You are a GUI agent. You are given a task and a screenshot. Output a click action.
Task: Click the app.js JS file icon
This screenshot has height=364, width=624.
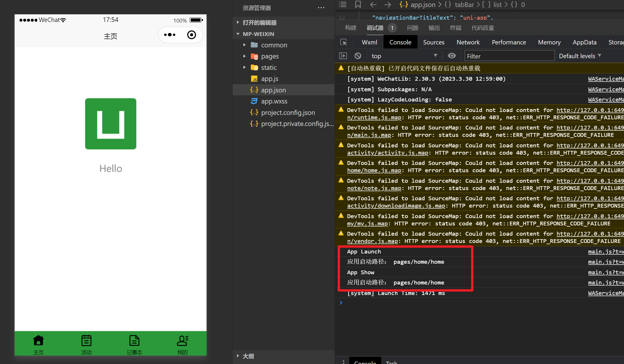click(254, 79)
